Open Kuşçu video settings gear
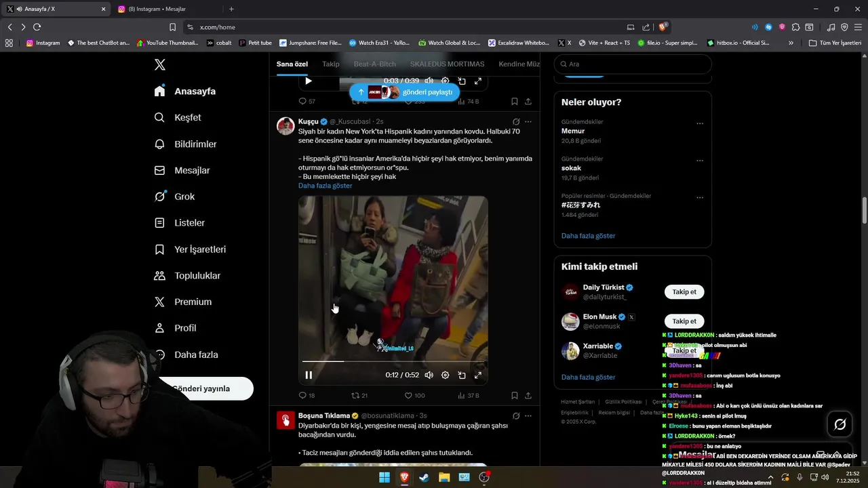Screen dimensions: 868x488 446,375
